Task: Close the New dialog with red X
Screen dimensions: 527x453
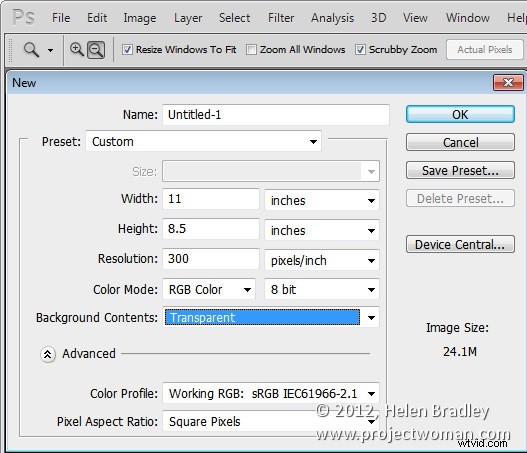Action: click(508, 83)
